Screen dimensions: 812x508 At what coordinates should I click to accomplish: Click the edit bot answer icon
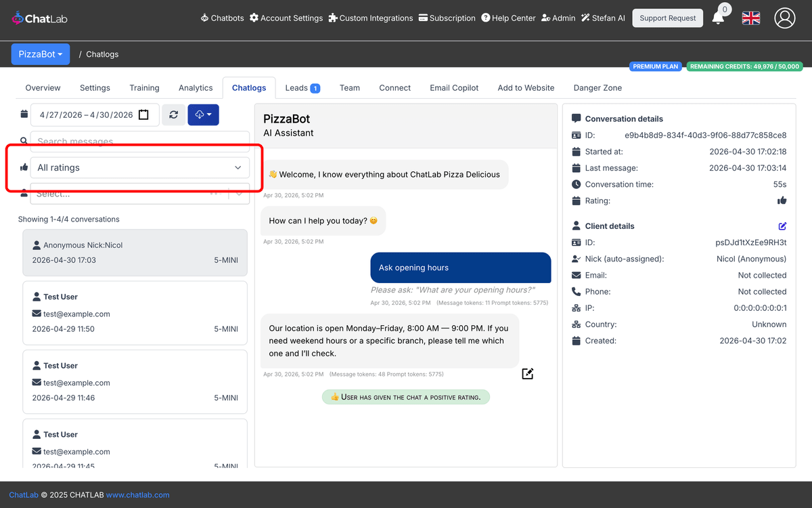528,373
